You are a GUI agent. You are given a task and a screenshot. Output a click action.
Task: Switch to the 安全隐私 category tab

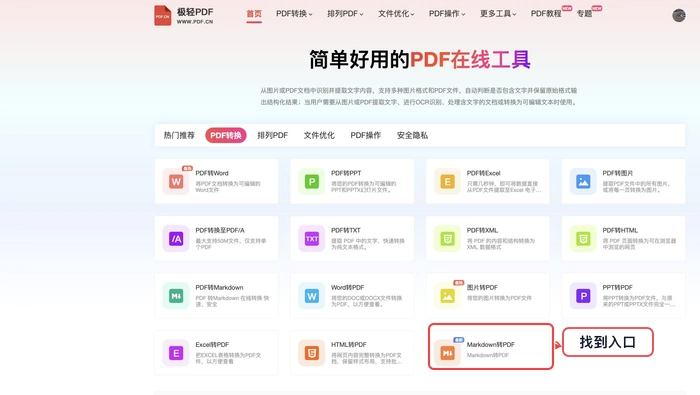[x=412, y=135]
